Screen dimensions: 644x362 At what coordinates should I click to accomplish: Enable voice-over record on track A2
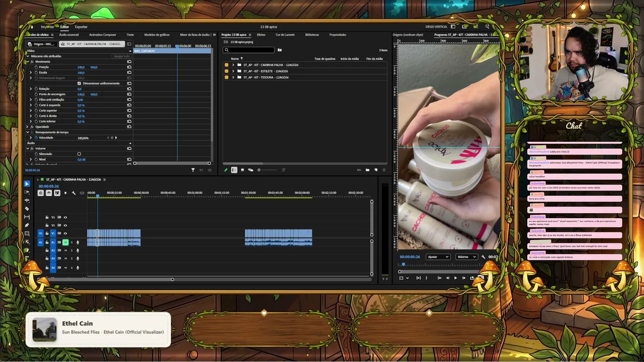(77, 250)
